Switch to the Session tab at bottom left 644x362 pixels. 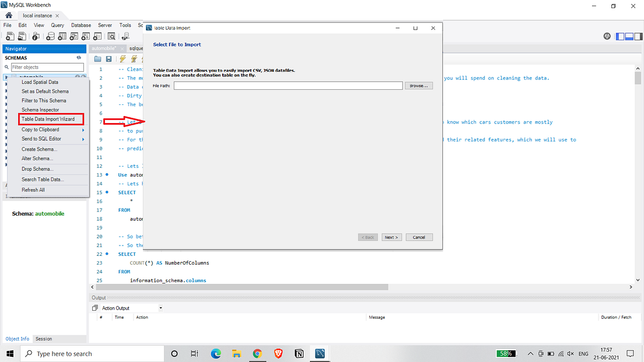click(x=43, y=339)
